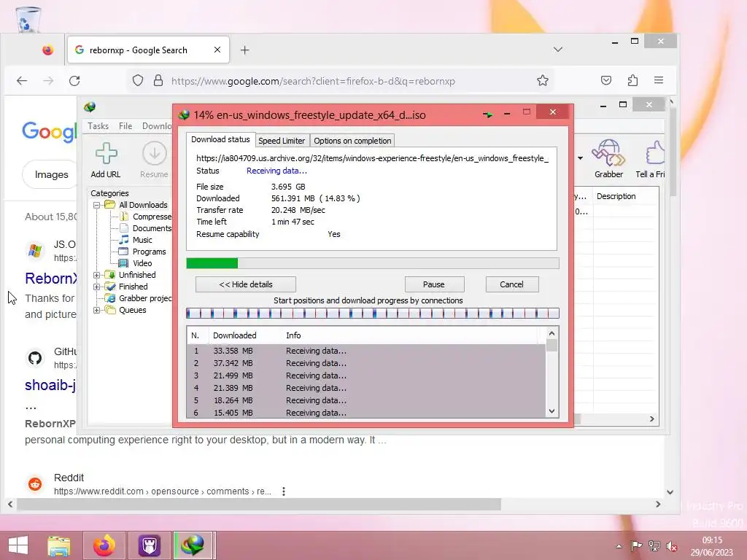Open Firefox bookmark star icon
This screenshot has width=747, height=560.
[543, 80]
